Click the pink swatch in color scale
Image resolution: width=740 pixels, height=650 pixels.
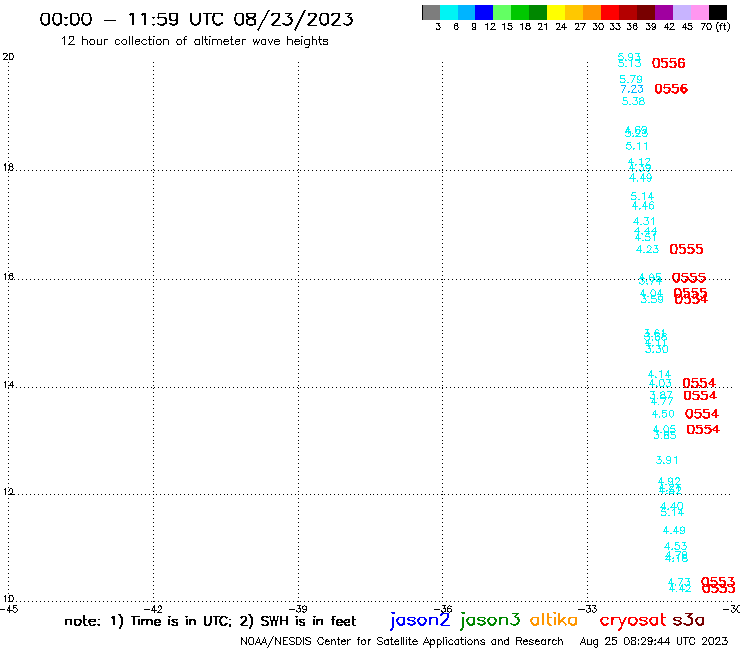[x=699, y=12]
